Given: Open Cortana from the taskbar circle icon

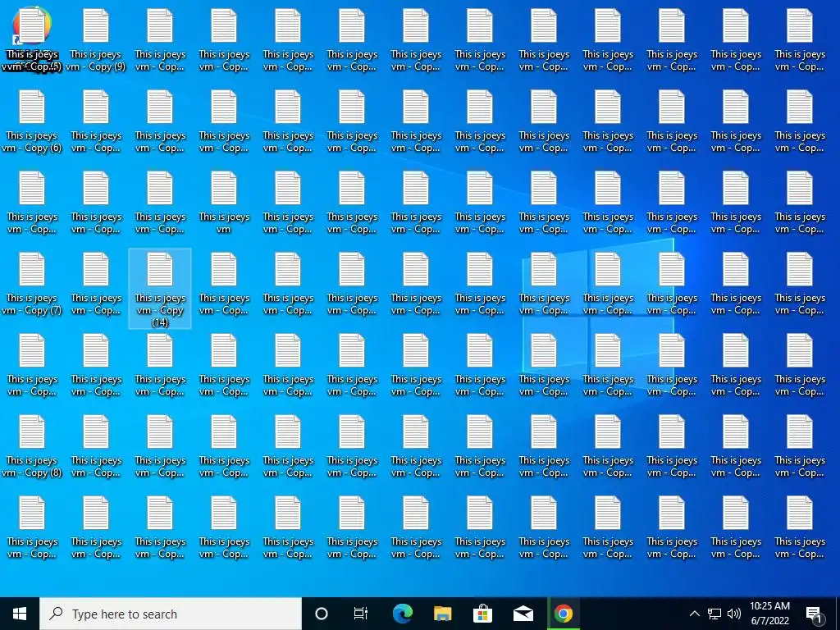Looking at the screenshot, I should pos(322,614).
